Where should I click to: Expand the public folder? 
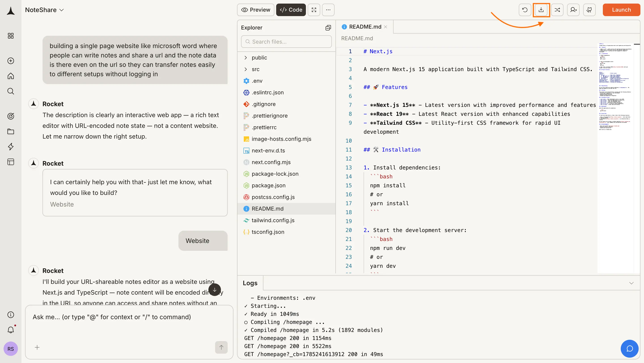286,57
